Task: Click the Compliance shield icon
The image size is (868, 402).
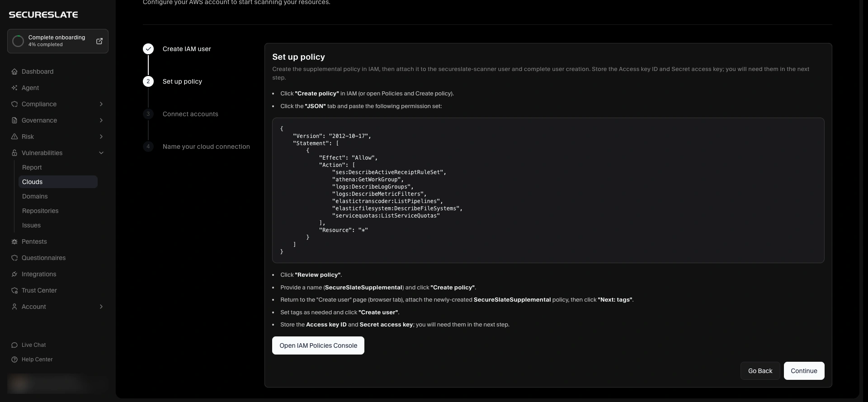Action: pos(14,104)
